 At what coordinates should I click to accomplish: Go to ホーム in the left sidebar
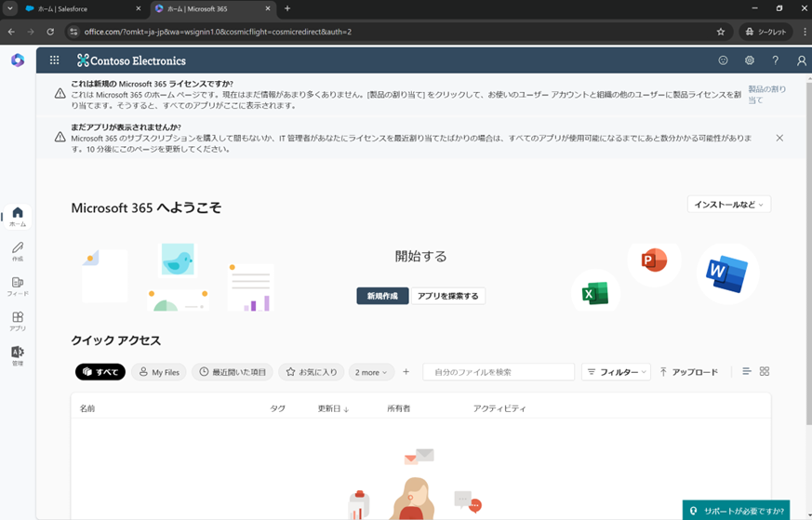click(x=18, y=217)
